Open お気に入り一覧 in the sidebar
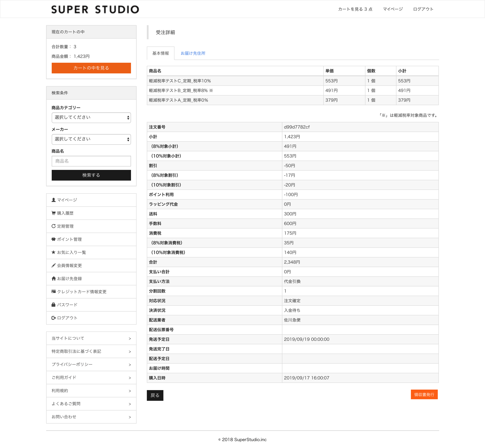Viewport: 485px width, 448px height. (x=91, y=252)
